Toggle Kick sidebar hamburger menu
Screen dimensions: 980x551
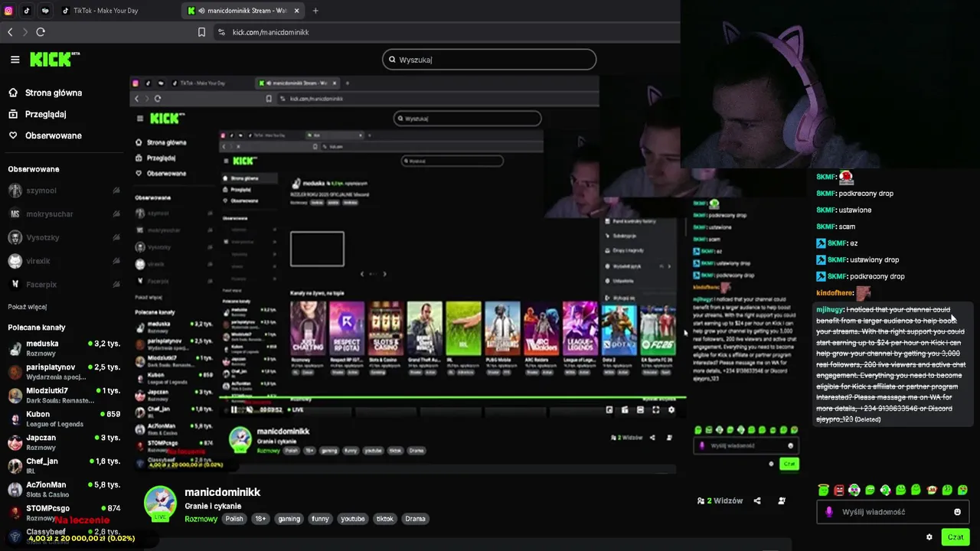point(15,59)
